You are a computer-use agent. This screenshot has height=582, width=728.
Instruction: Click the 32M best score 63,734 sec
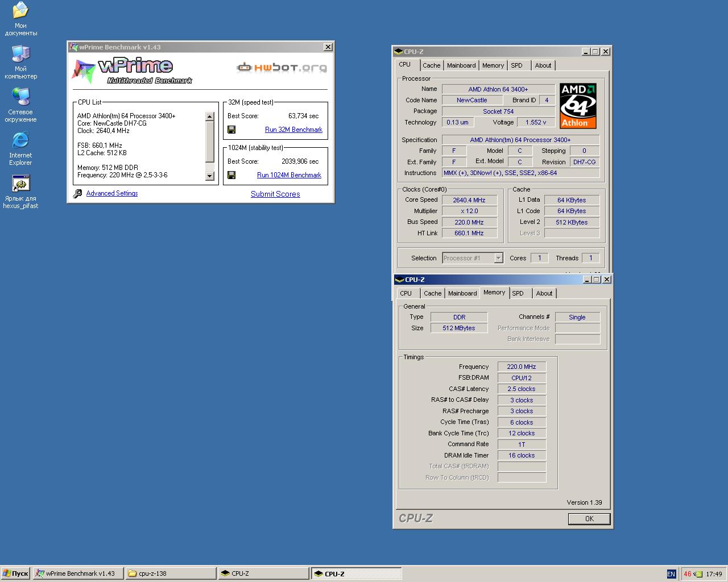304,116
